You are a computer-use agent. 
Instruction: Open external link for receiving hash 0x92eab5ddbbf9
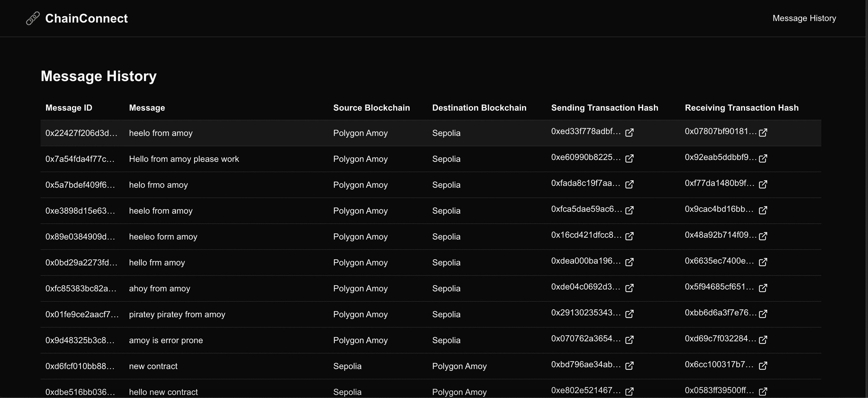pos(763,158)
